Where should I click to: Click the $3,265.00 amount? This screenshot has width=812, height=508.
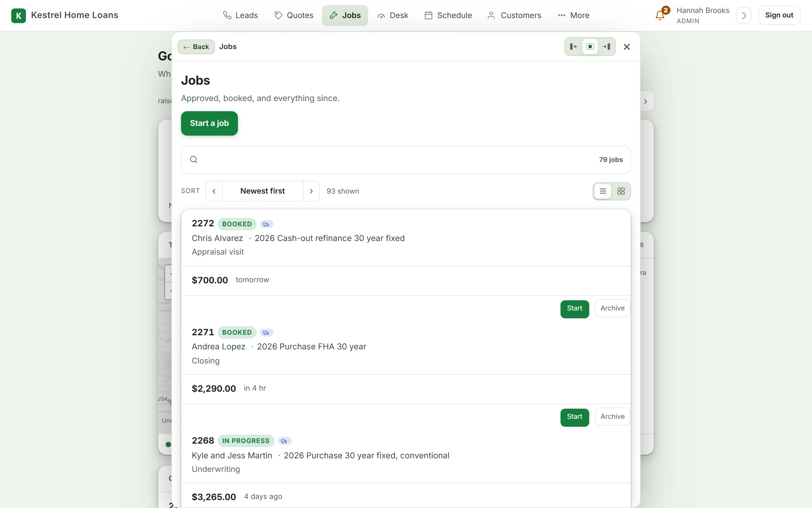click(x=214, y=497)
